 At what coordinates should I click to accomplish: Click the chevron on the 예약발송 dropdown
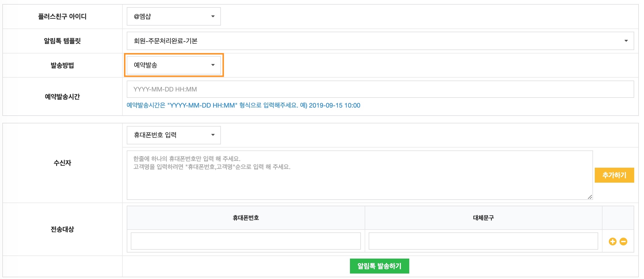click(213, 65)
